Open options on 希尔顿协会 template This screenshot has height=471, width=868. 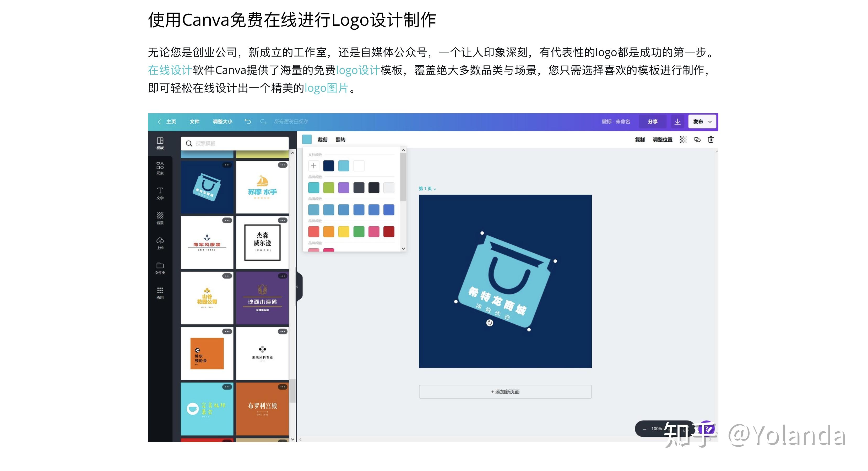point(227,331)
